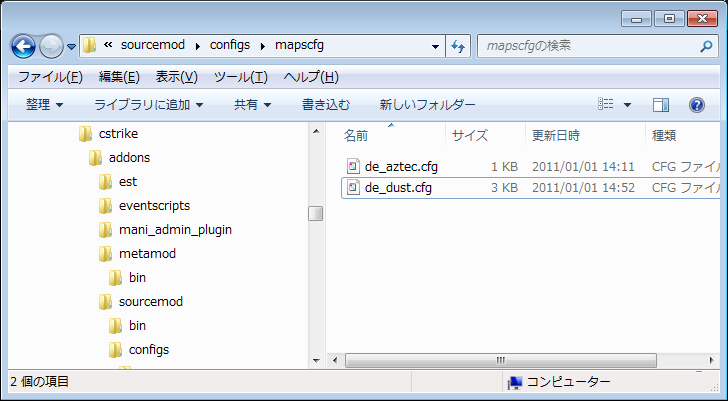728x401 pixels.
Task: Select the bin folder under metamod
Action: [x=137, y=278]
